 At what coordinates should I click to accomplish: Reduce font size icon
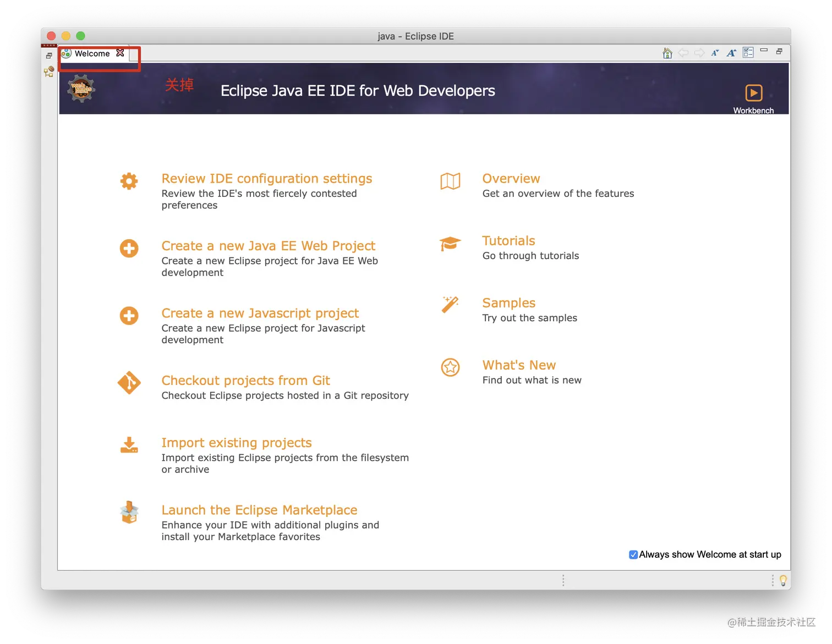[x=715, y=53]
